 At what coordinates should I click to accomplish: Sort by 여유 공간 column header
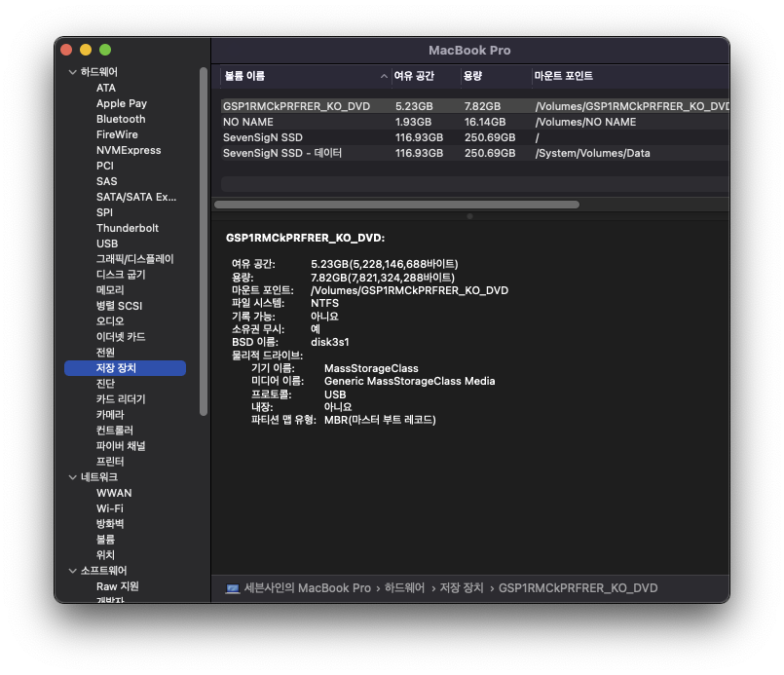point(414,76)
